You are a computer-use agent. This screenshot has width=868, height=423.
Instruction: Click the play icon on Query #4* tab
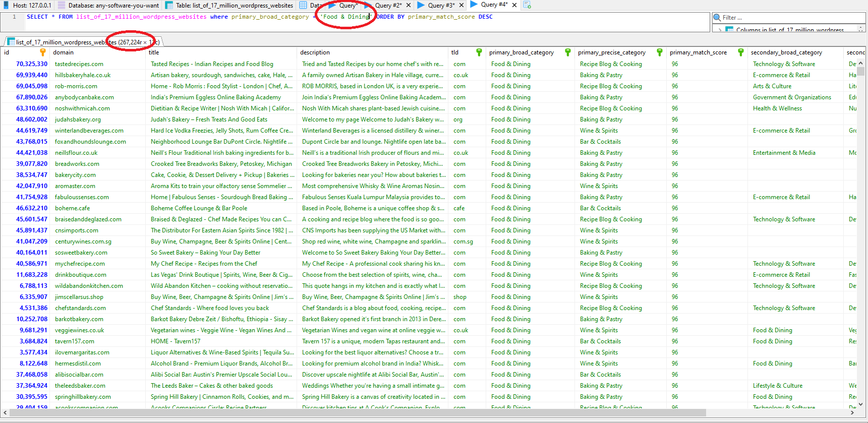(474, 5)
